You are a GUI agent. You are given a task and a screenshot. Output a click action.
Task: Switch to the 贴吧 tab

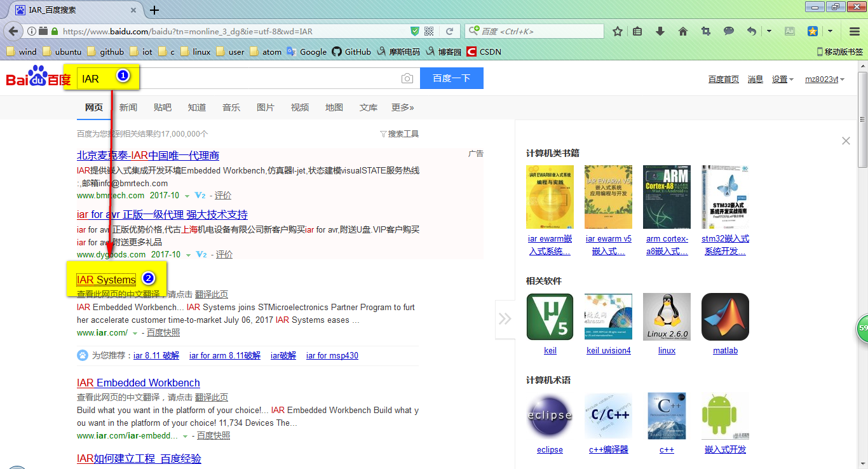click(163, 107)
